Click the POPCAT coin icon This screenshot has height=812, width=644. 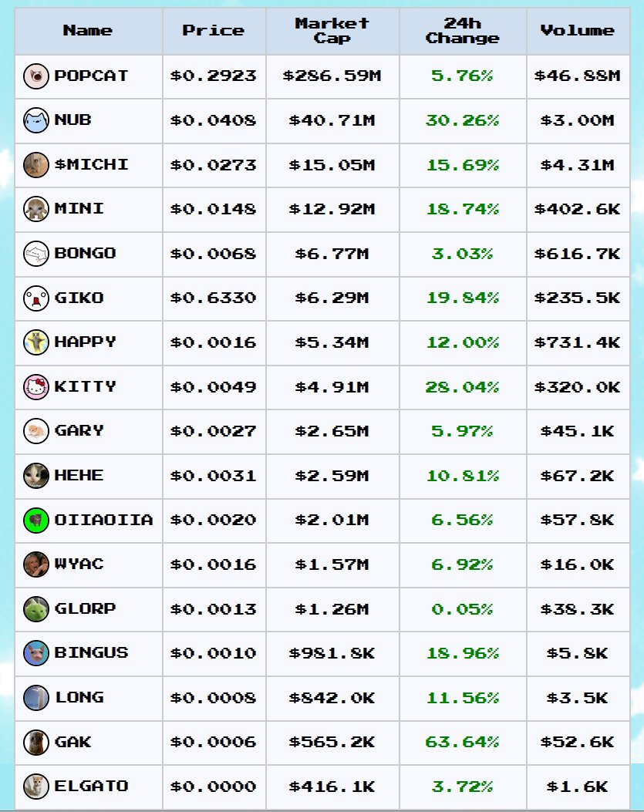click(35, 76)
